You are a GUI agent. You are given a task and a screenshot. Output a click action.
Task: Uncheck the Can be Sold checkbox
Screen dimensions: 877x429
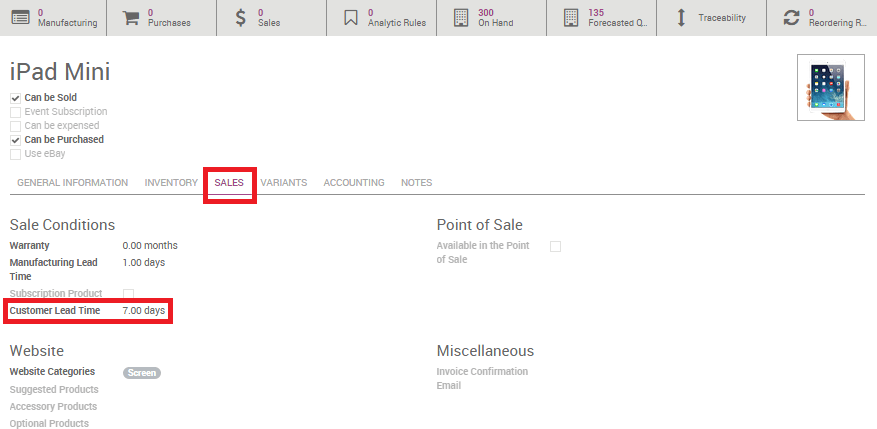[15, 98]
